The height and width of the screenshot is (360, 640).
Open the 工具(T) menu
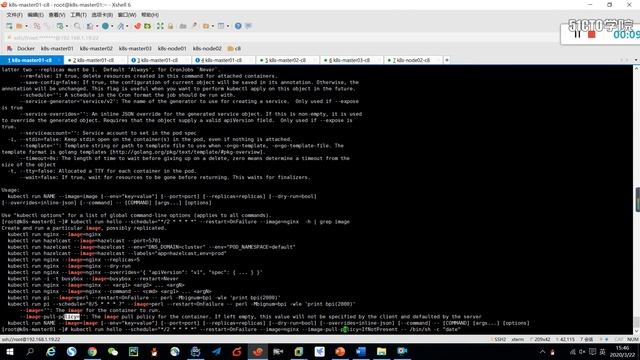pyautogui.click(x=78, y=15)
